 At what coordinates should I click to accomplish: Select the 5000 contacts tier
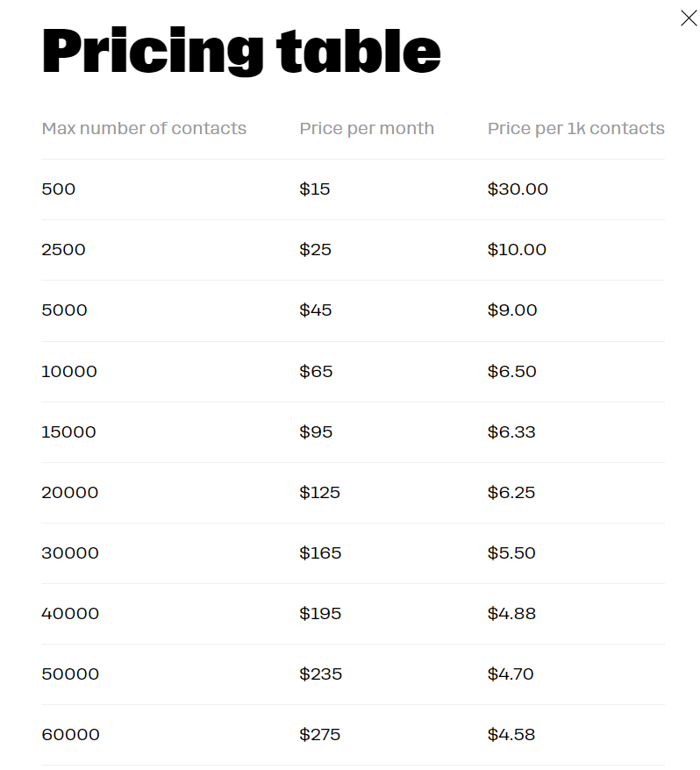(64, 310)
